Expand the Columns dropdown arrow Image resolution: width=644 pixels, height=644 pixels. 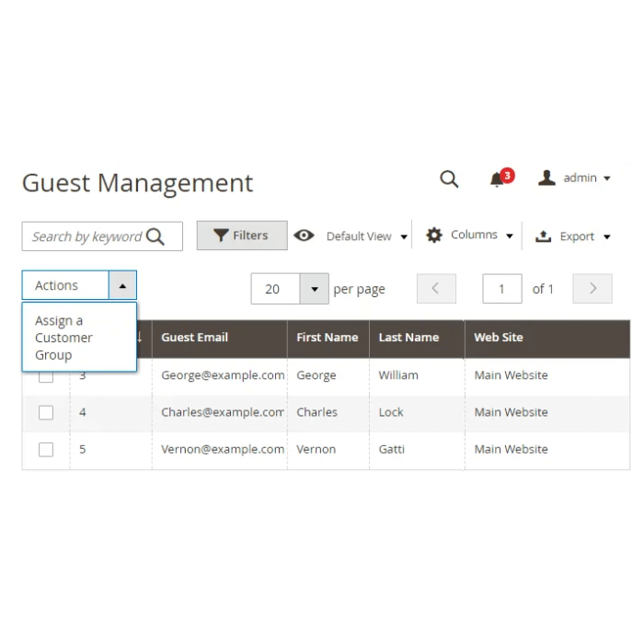coord(510,236)
